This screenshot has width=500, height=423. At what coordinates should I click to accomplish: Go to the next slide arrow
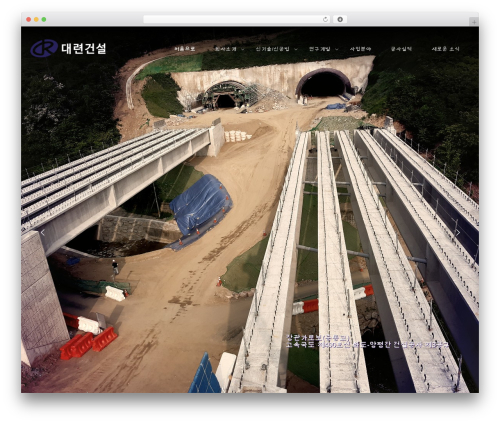tap(458, 233)
